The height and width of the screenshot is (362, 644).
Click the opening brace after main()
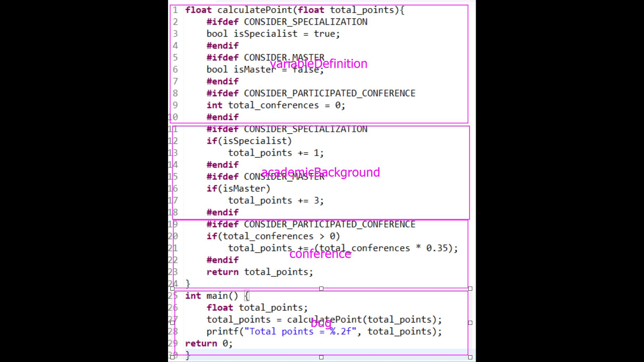point(246,296)
